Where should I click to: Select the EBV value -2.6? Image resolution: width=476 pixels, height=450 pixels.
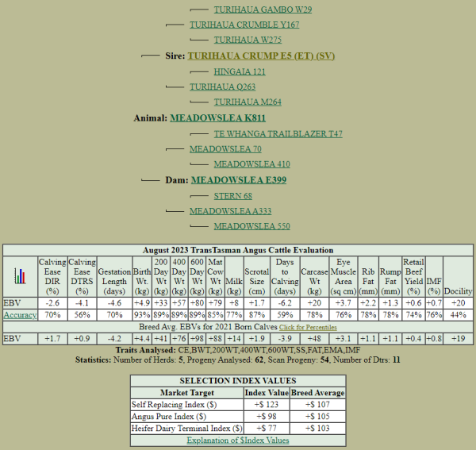[x=52, y=303]
